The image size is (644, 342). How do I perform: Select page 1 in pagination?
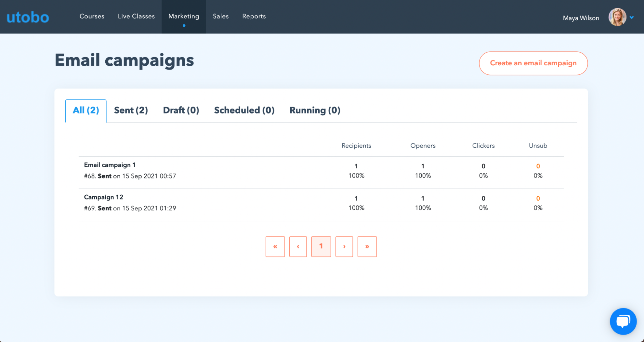pos(321,247)
